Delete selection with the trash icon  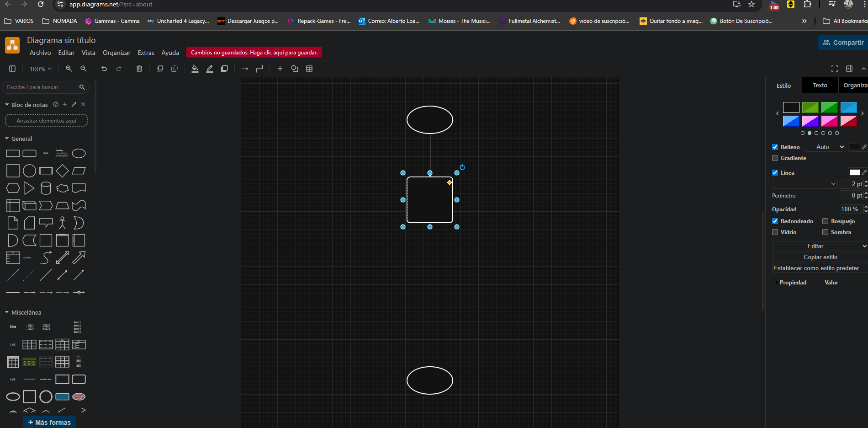[x=139, y=69]
